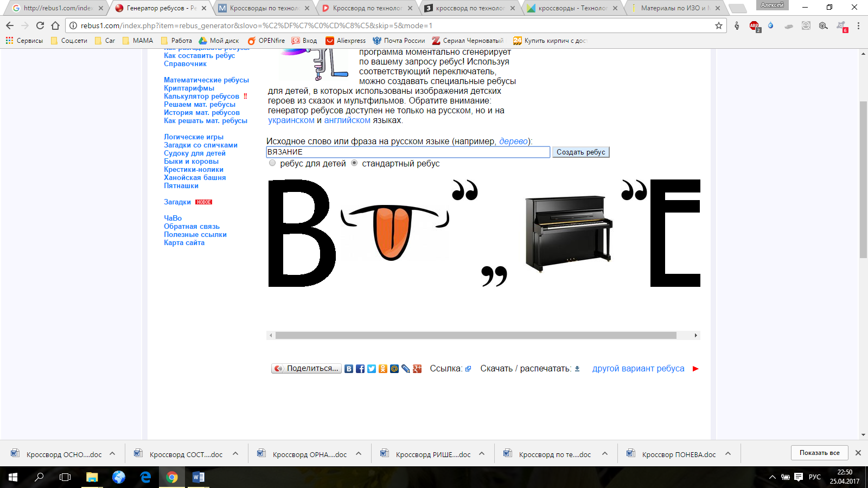Click the gray car extension icon
The width and height of the screenshot is (868, 488).
pyautogui.click(x=788, y=25)
